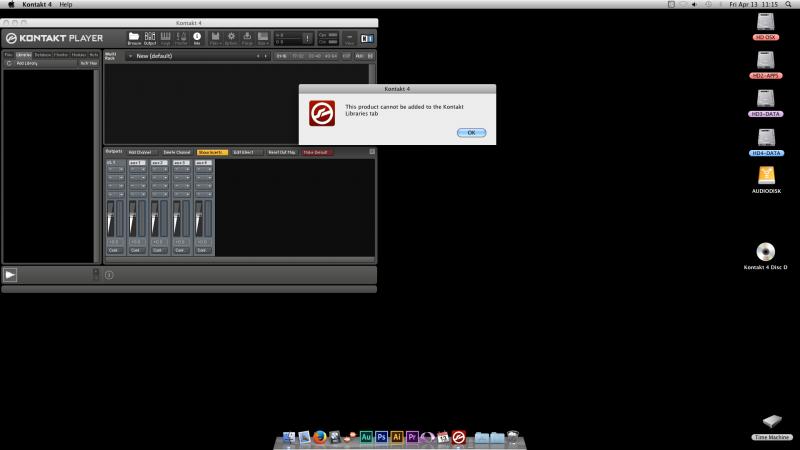
Task: Select rack page 01-16
Action: point(281,56)
